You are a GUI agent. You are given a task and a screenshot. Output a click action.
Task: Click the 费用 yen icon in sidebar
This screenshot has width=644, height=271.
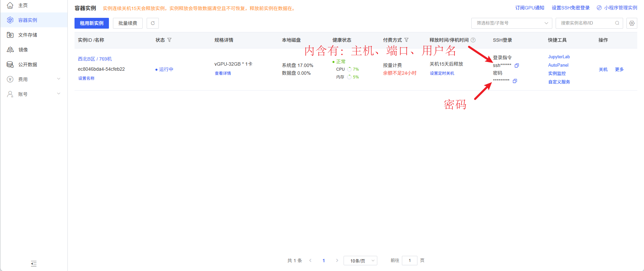click(x=10, y=79)
